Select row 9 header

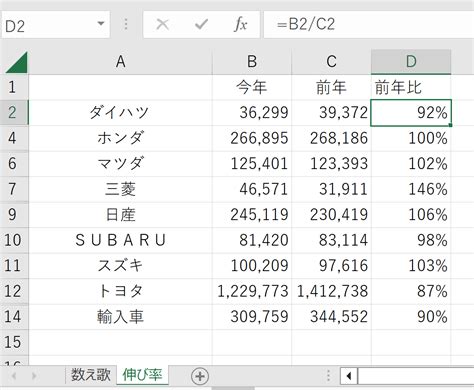click(14, 215)
